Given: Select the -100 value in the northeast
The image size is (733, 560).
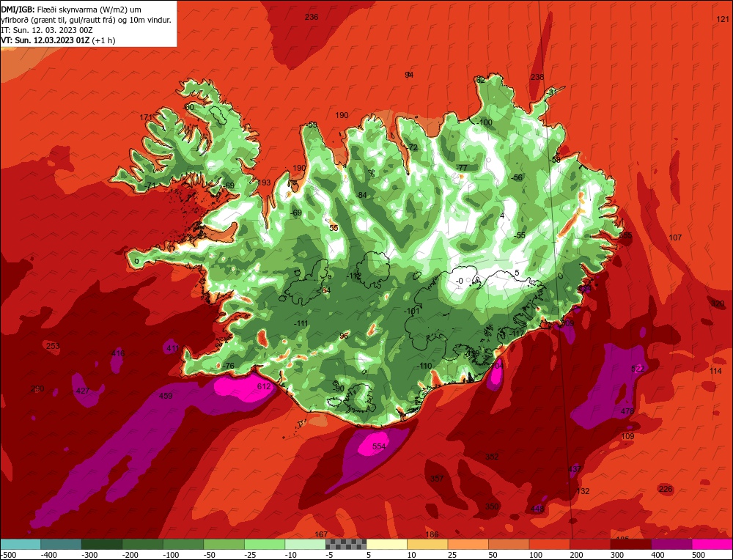Looking at the screenshot, I should (485, 122).
